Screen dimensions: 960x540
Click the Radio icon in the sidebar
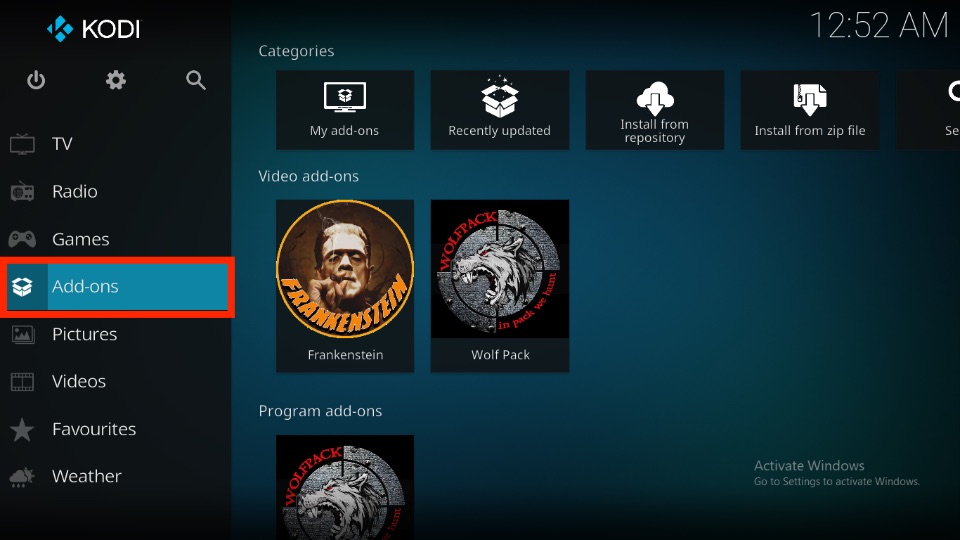(x=22, y=192)
